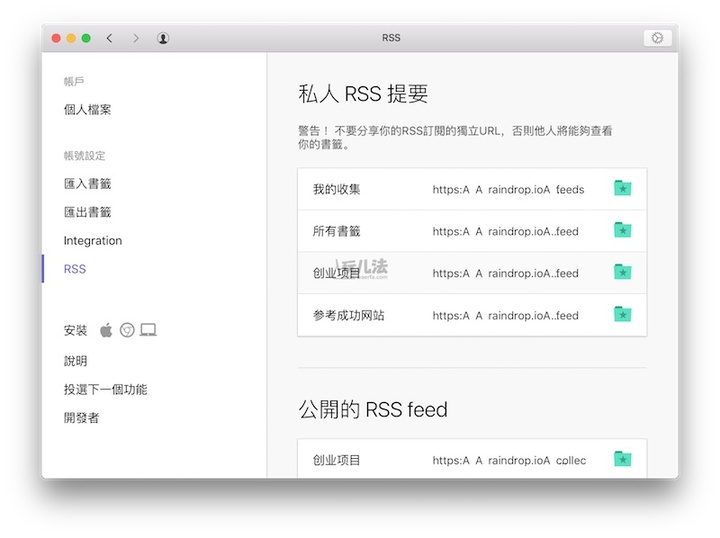
Task: Click the forward navigation arrow
Action: coord(136,38)
